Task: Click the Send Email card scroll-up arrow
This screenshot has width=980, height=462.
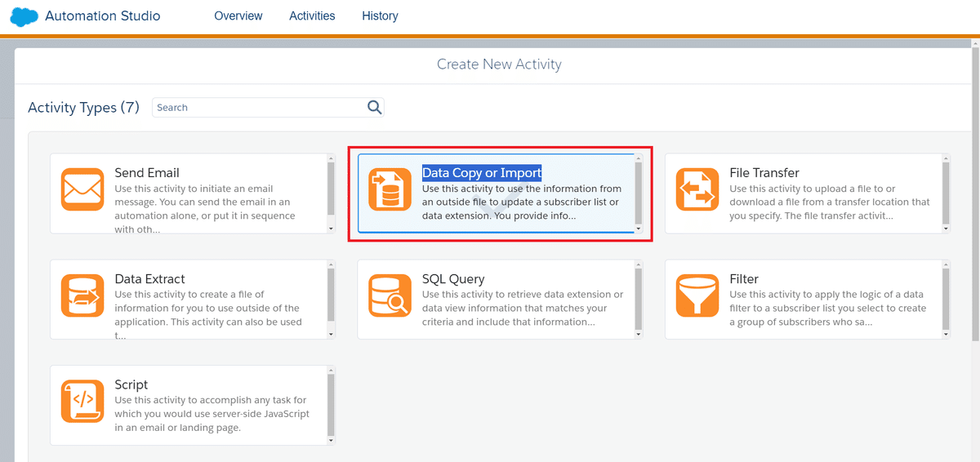Action: point(331,158)
